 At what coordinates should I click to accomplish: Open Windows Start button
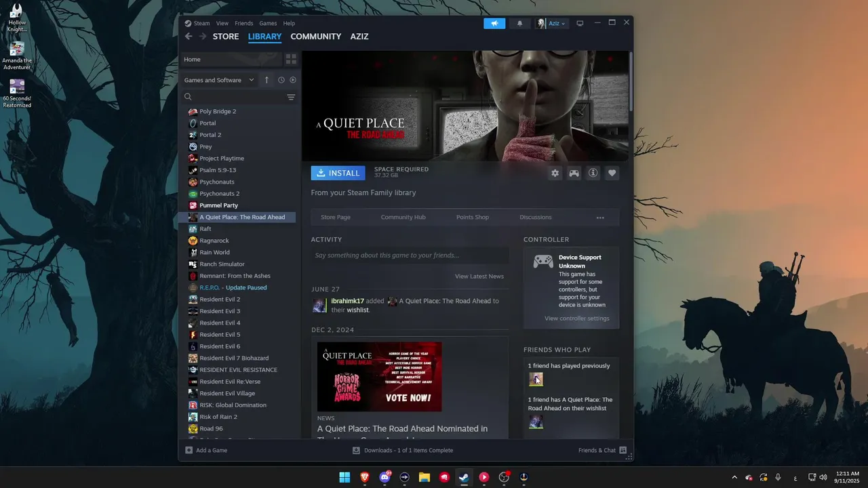pyautogui.click(x=344, y=477)
